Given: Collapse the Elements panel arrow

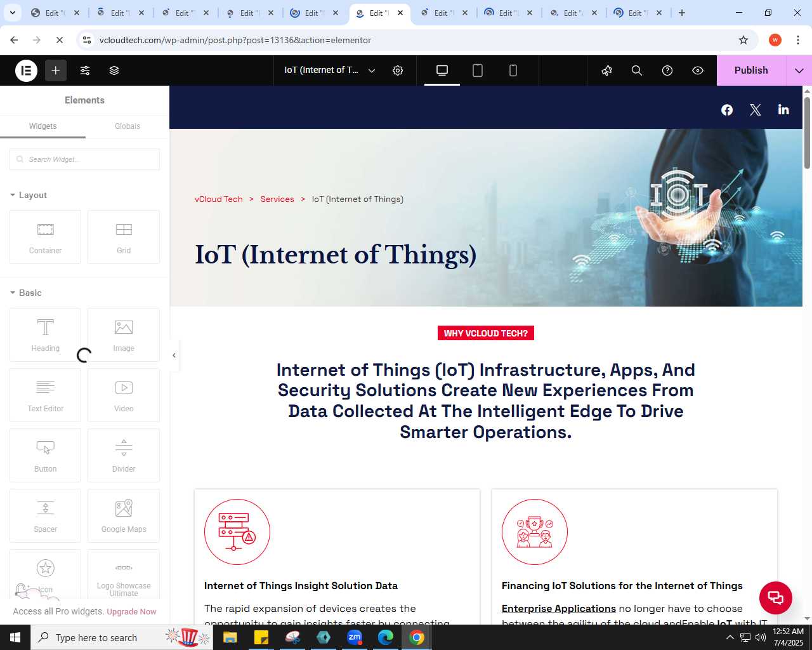Looking at the screenshot, I should pos(174,355).
